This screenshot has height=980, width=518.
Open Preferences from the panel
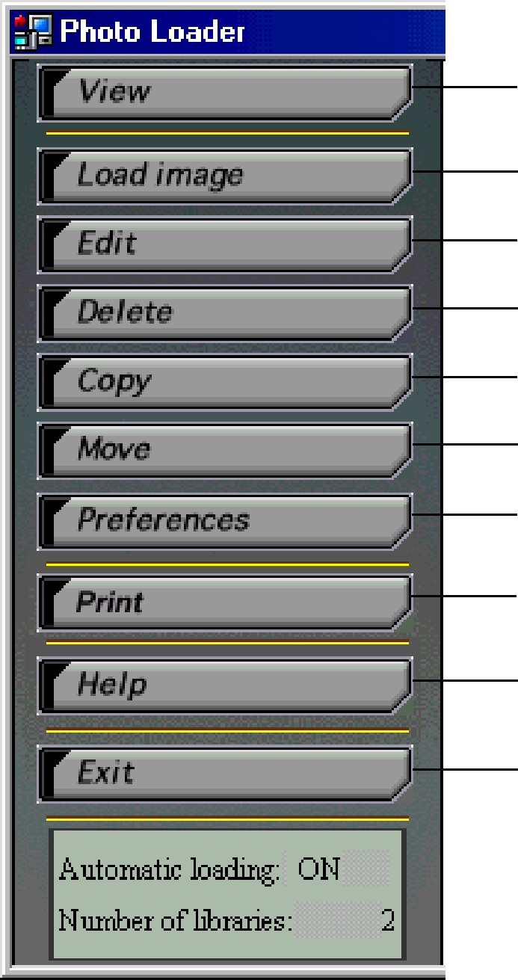[x=225, y=521]
